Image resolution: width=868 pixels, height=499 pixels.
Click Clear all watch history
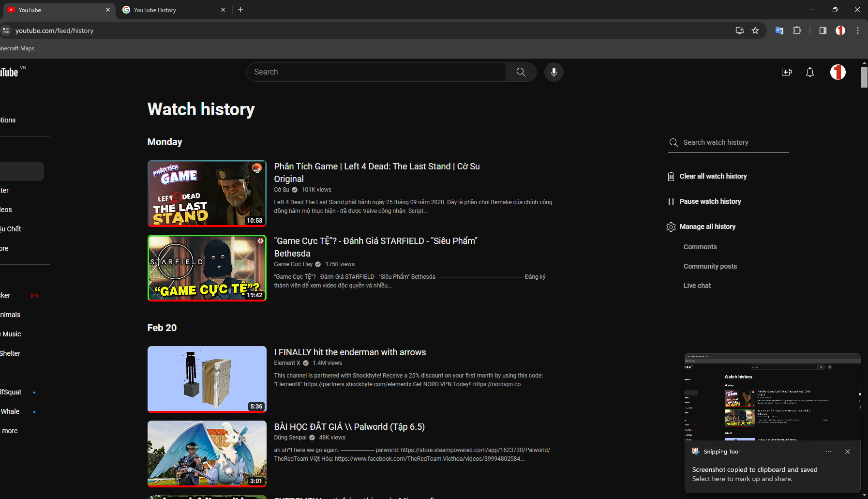pos(713,176)
